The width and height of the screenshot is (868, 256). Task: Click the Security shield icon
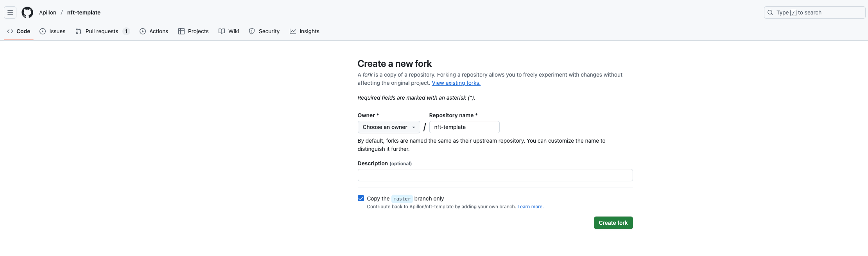coord(252,31)
